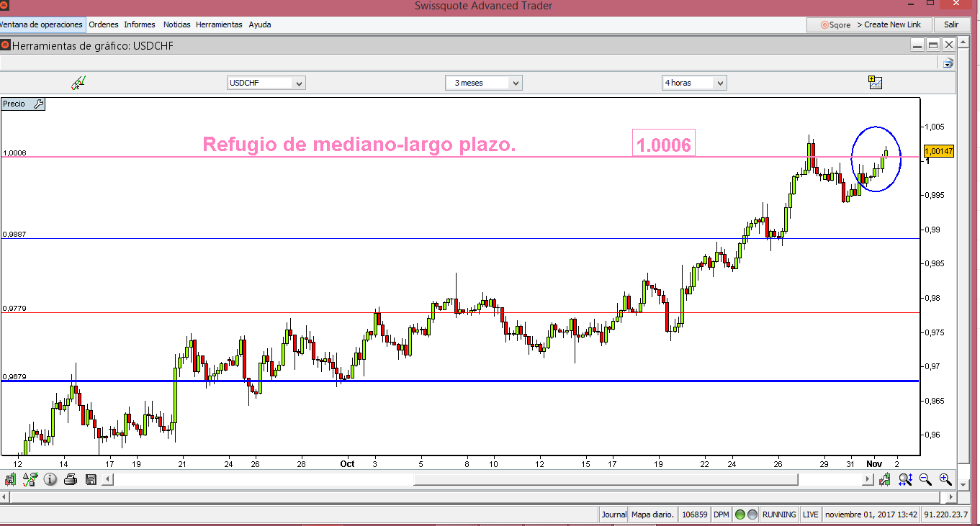Screen dimensions: 980x526
Task: Click the Salir button
Action: click(951, 24)
